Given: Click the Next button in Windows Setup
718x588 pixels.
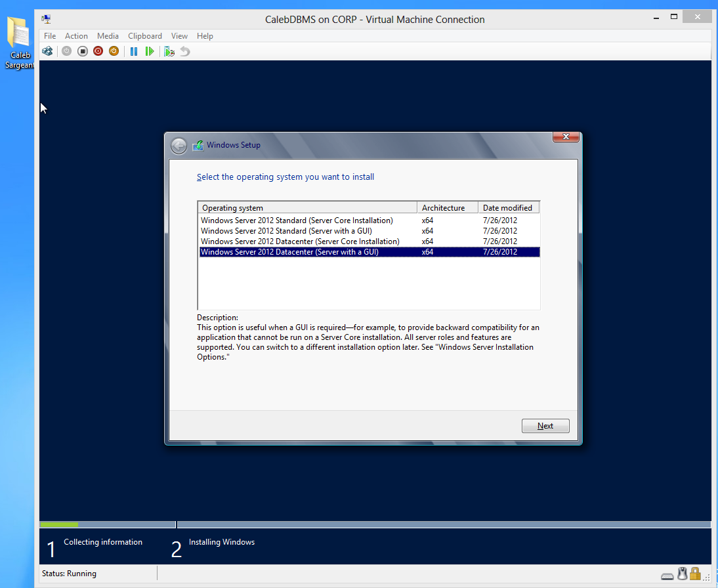Looking at the screenshot, I should point(545,426).
